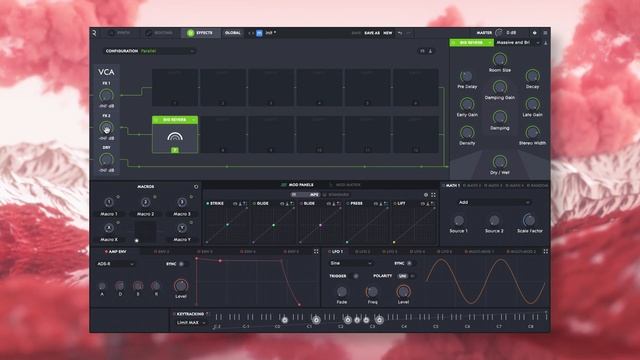Viewport: 640px width, 360px height.
Task: Click the Macro Y knob
Action: point(182,228)
